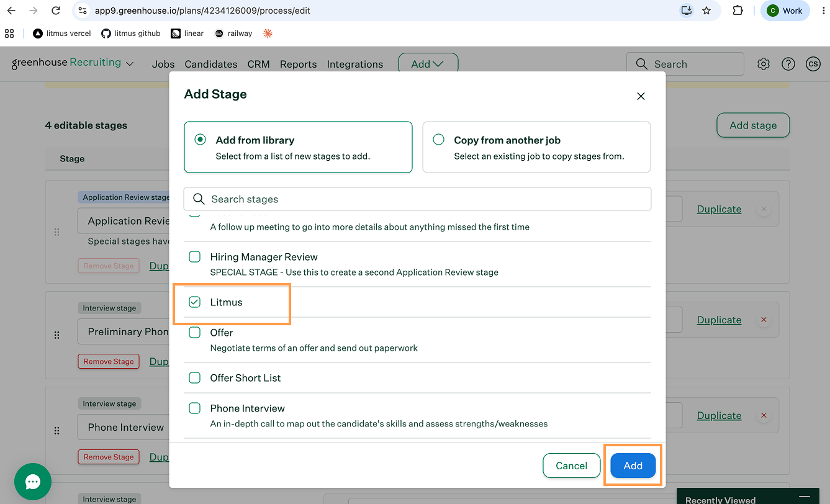Go back with browser back arrow
The height and width of the screenshot is (504, 830).
tap(11, 11)
